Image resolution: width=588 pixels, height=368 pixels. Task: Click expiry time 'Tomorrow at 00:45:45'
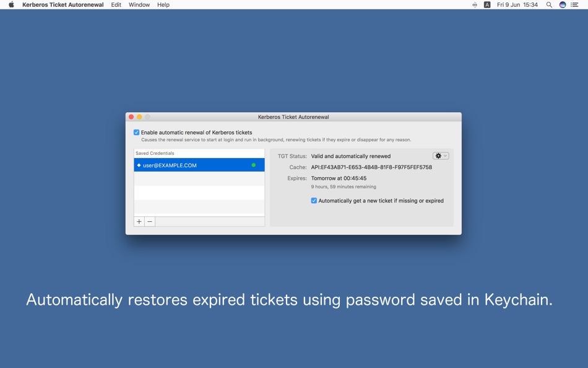tap(339, 178)
